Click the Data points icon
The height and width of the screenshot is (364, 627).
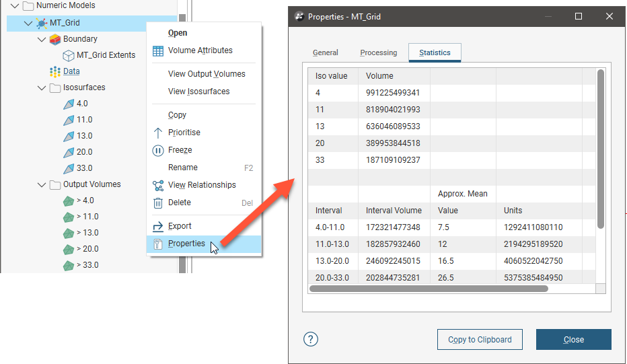55,71
